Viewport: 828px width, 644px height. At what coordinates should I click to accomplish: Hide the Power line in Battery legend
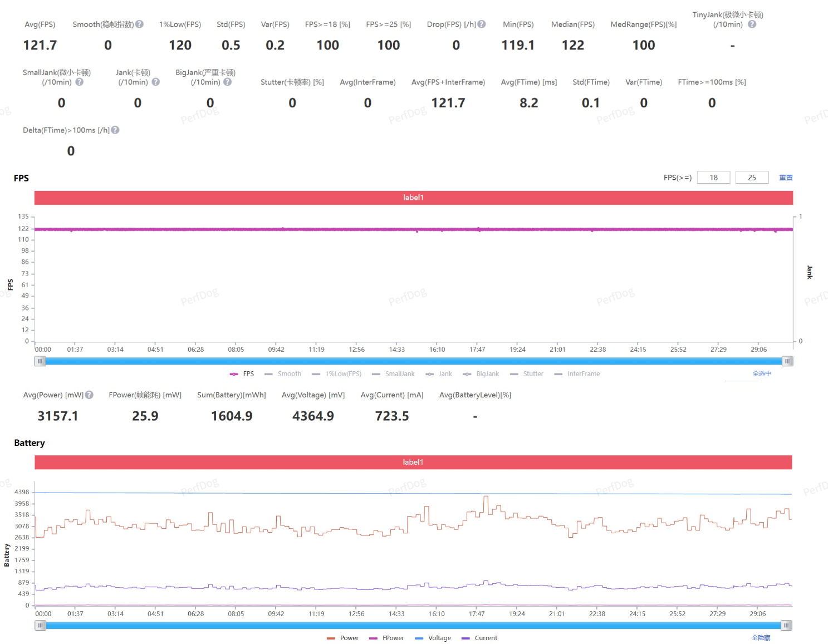[x=343, y=638]
